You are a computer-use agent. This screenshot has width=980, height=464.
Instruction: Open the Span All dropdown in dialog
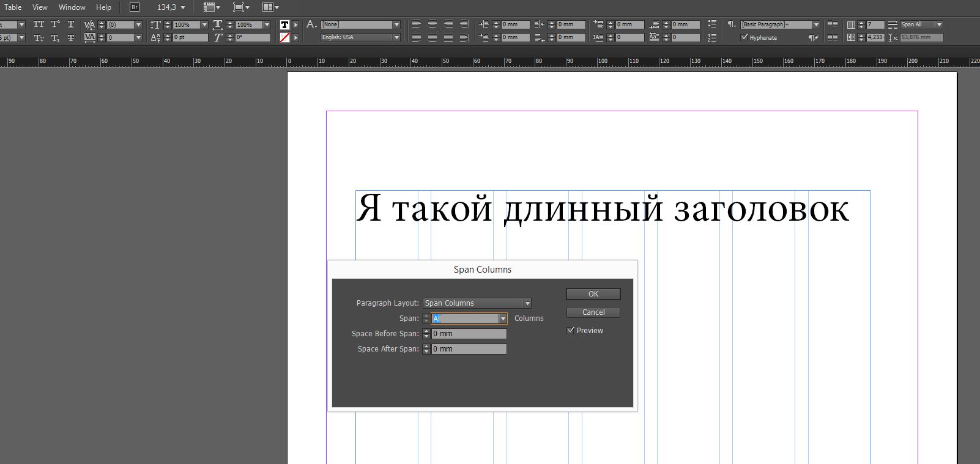(x=503, y=319)
